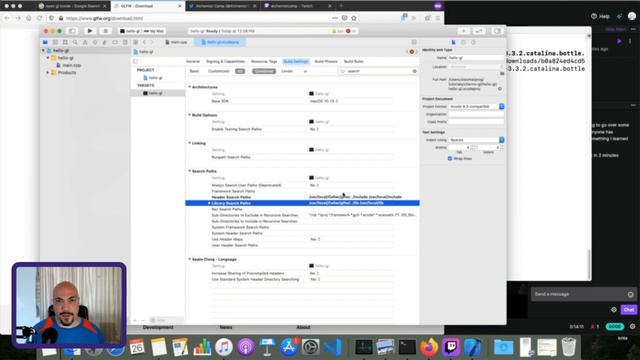
Task: Switch to the Build Rules tab
Action: [353, 62]
